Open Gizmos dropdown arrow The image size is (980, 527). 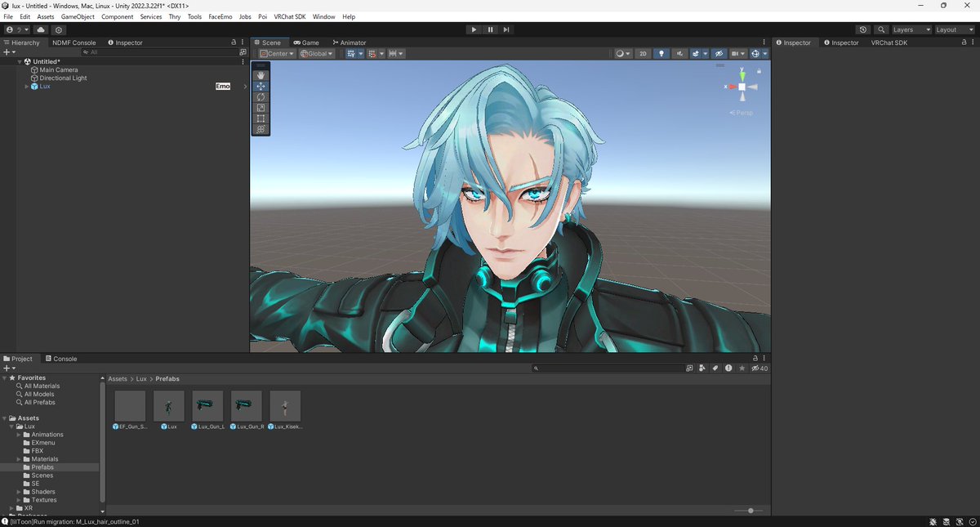pyautogui.click(x=765, y=54)
